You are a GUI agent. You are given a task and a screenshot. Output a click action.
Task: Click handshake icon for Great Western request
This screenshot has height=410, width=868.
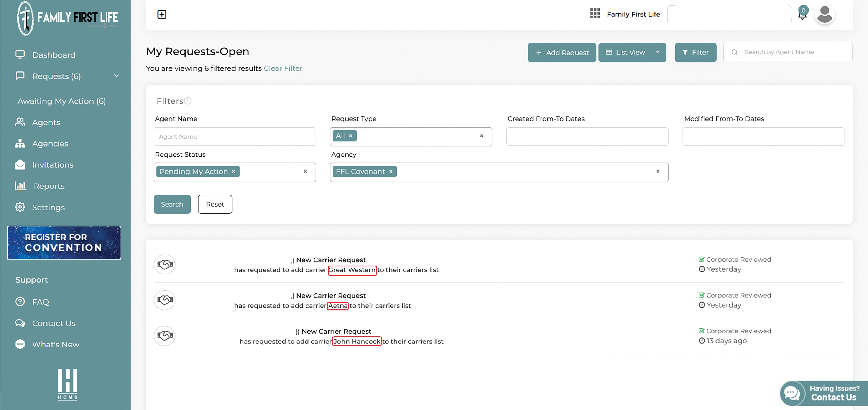coord(164,264)
